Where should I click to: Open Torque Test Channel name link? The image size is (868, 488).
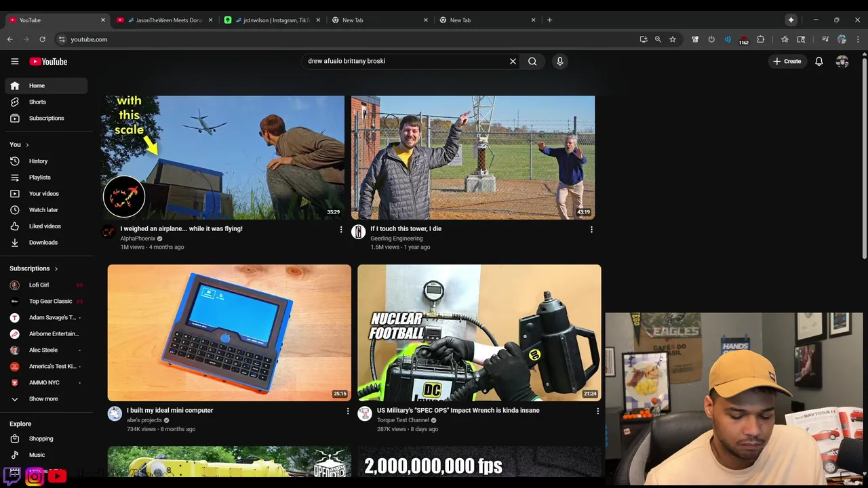point(403,420)
